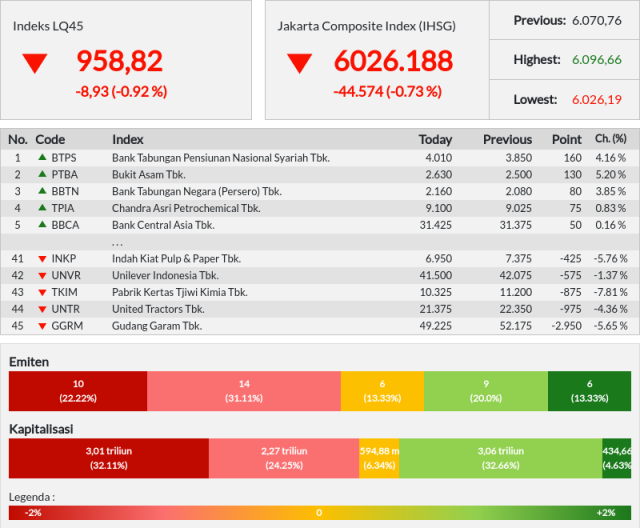Click the red down arrow beside IHSG value
The height and width of the screenshot is (528, 640).
click(300, 64)
